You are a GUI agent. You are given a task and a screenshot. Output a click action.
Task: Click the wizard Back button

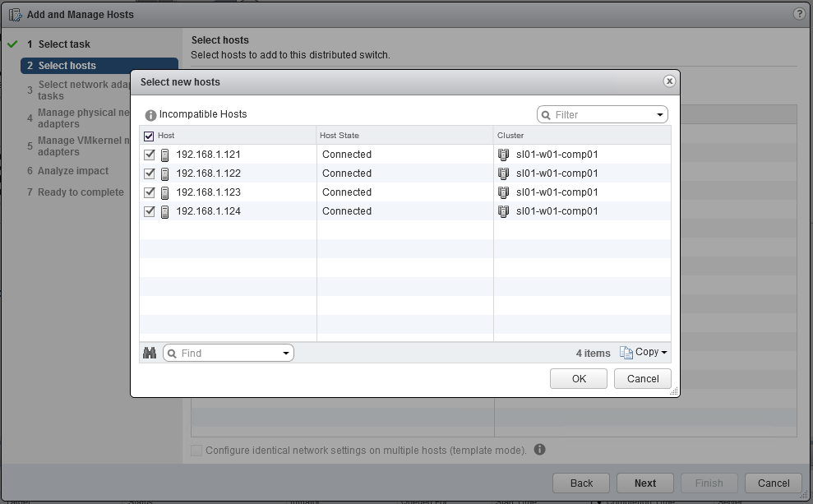(x=581, y=483)
